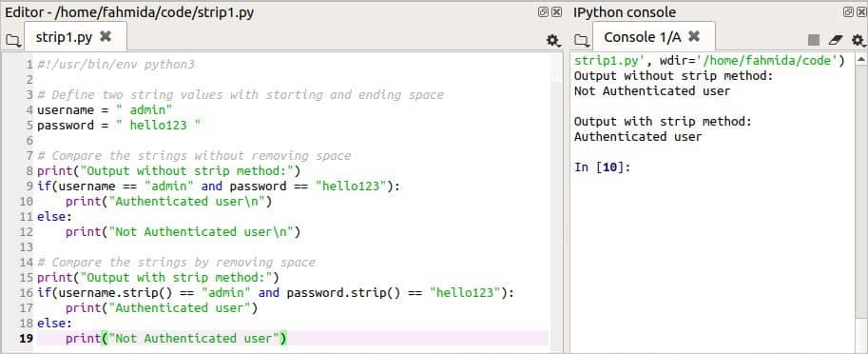Close the Editor pane
The height and width of the screenshot is (354, 868).
pyautogui.click(x=556, y=11)
